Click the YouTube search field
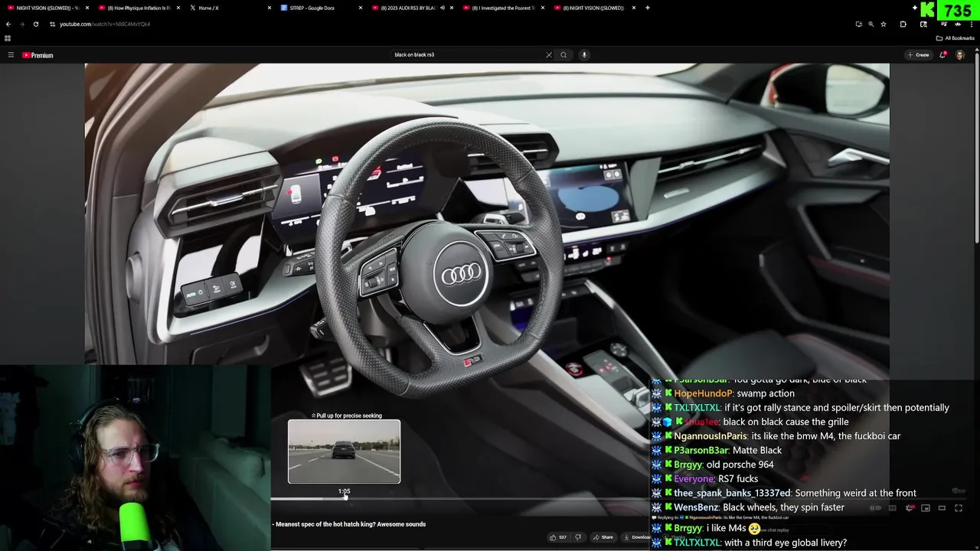 pyautogui.click(x=467, y=55)
